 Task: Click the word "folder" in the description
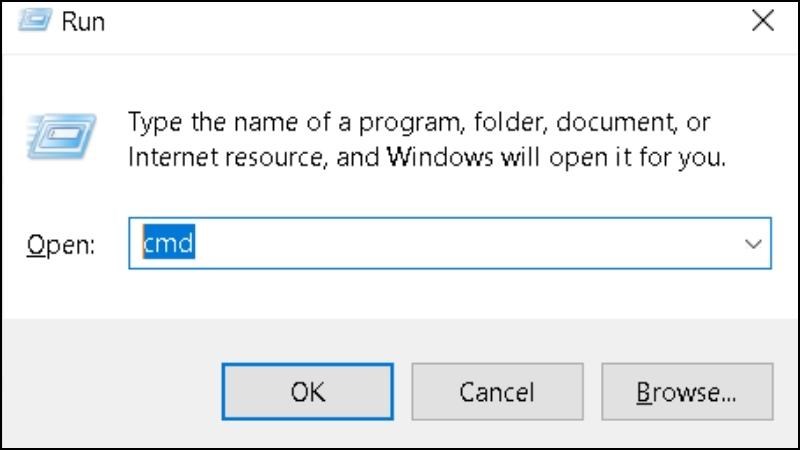(x=507, y=123)
